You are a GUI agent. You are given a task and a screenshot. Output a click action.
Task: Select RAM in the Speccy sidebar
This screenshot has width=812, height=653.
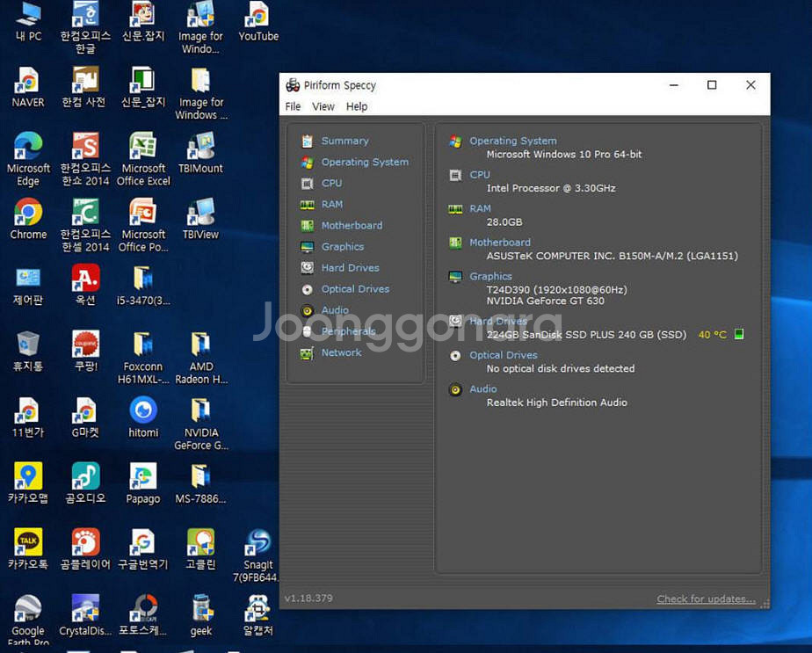tap(332, 205)
